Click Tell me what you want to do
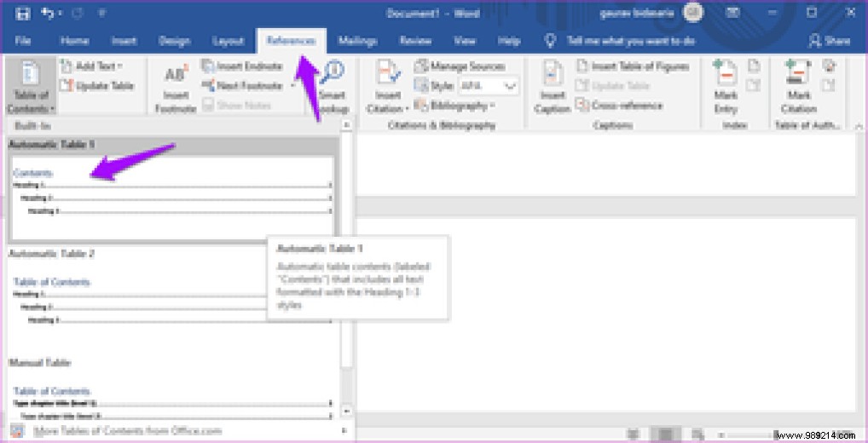The width and height of the screenshot is (868, 443). (620, 41)
